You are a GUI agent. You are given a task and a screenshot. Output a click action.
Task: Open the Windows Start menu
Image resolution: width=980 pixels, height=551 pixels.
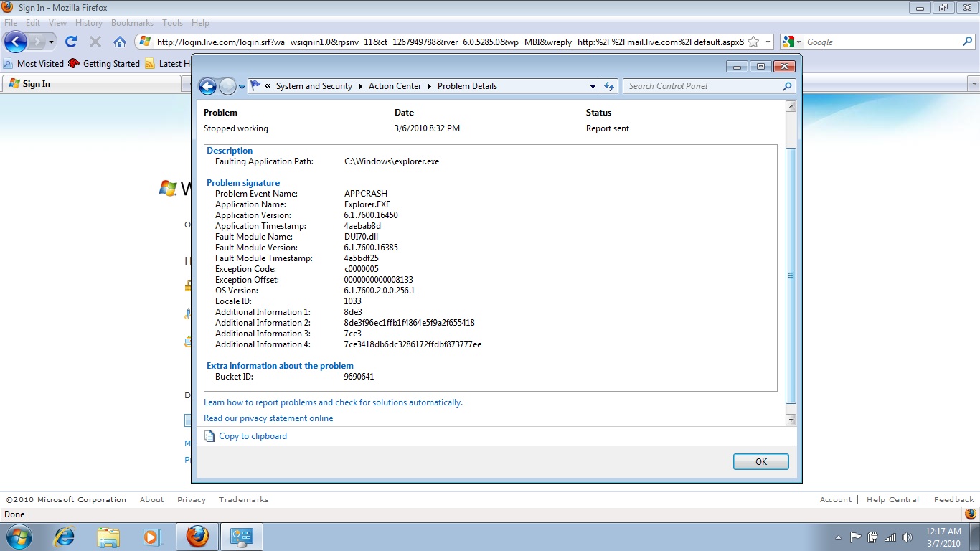[x=18, y=537]
